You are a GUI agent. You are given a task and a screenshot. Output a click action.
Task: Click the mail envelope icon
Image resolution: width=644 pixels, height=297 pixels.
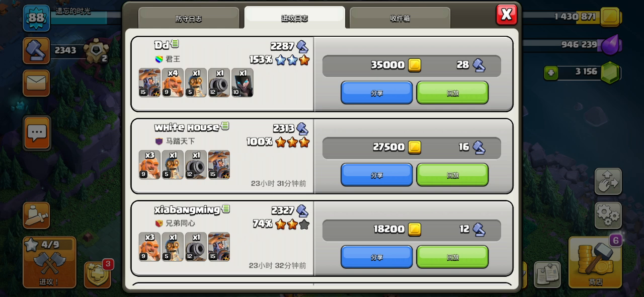36,83
